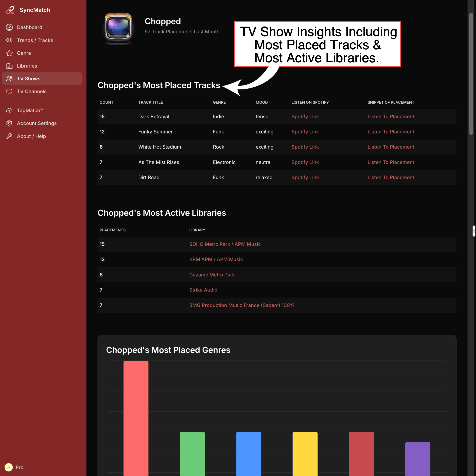The width and height of the screenshot is (476, 476).
Task: Go to the Dashboard menu item
Action: pos(30,27)
